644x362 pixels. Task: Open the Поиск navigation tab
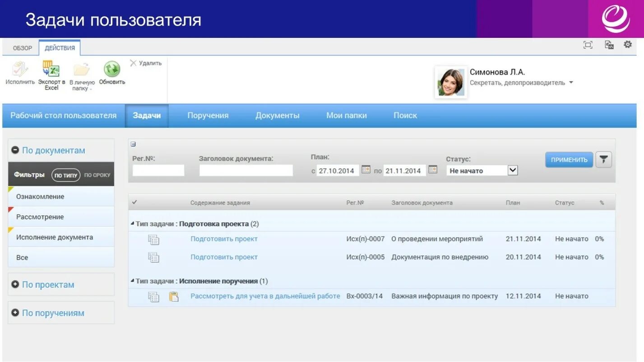pos(405,115)
